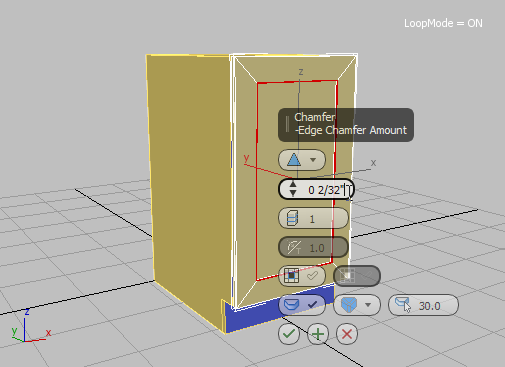Click the Smooth Threshold icon beside 30.0
The image size is (505, 367).
[403, 304]
